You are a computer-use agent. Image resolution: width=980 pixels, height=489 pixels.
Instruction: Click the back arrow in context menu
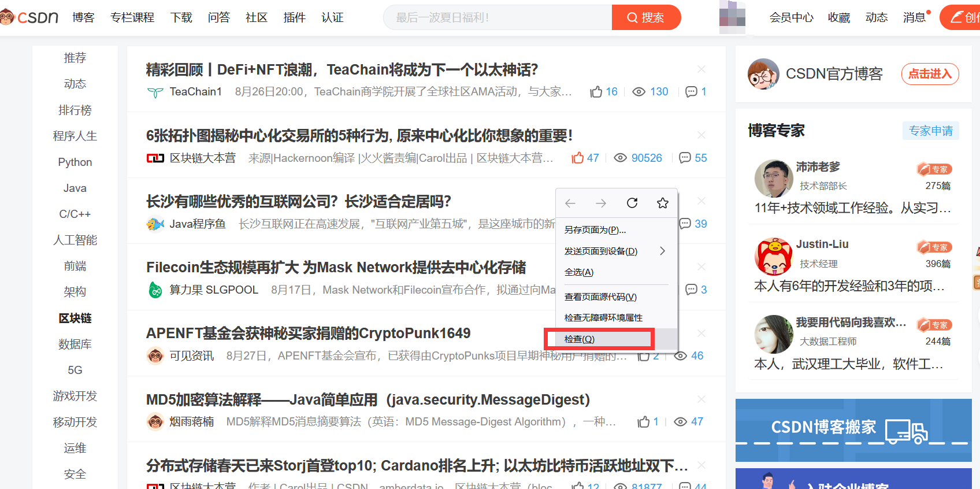pos(570,203)
